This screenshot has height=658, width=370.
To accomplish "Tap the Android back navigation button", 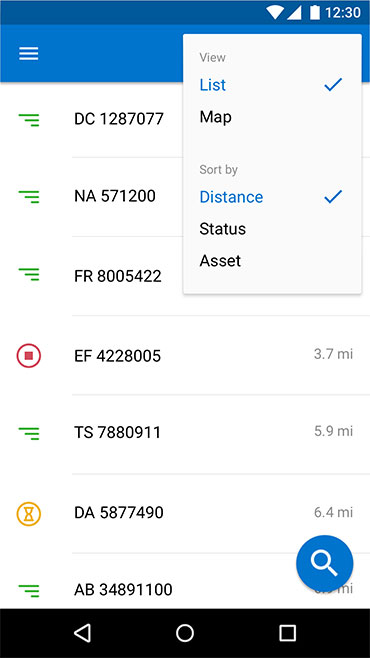I will [82, 633].
